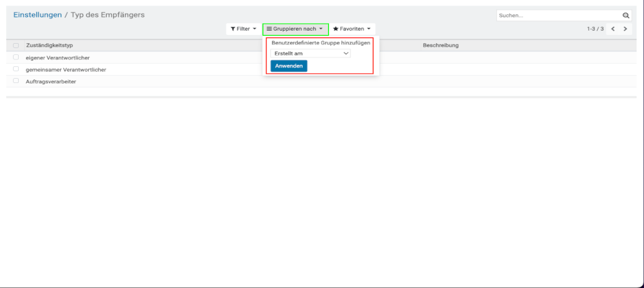The height and width of the screenshot is (288, 644).
Task: Open the 'eigener Verantwortlicher' record
Action: pos(58,58)
